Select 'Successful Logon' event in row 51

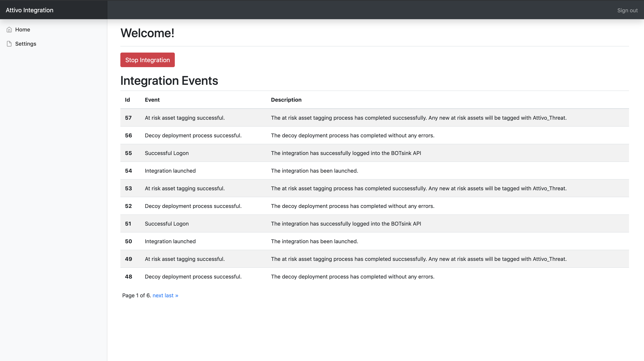(167, 223)
